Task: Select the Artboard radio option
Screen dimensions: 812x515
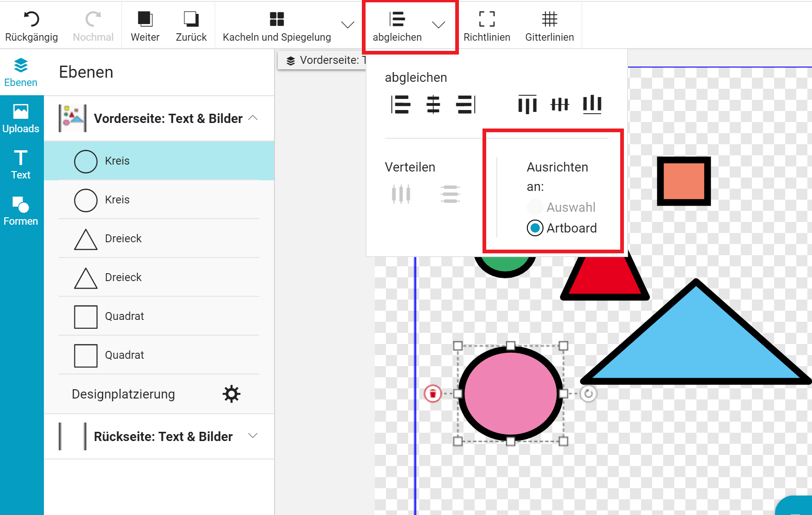Action: (x=535, y=228)
